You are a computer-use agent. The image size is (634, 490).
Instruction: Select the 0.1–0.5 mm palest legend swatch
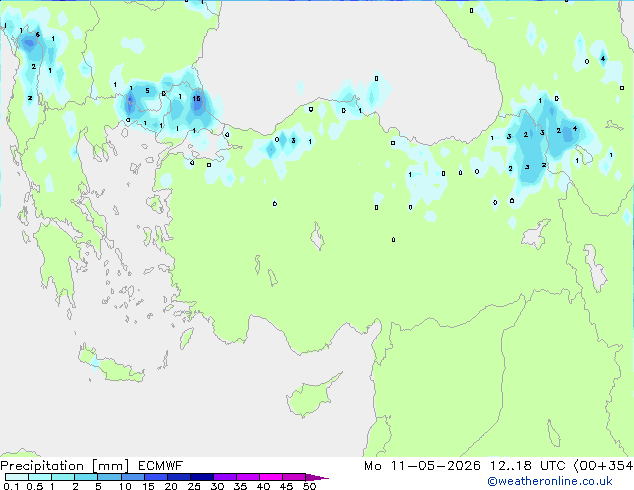[17, 477]
